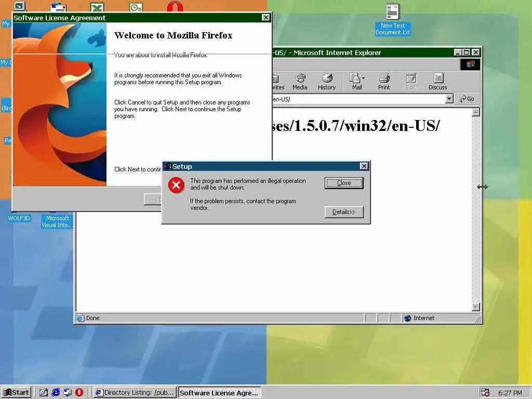Click the third Quick Launch icon beside Opera
This screenshot has height=399, width=532.
point(68,393)
